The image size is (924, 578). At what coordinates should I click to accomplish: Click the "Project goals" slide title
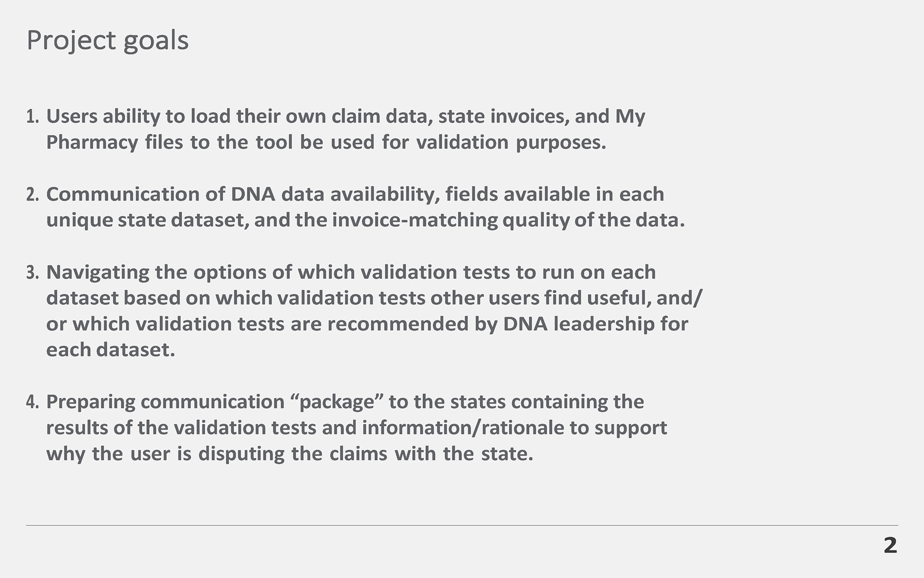coord(107,40)
